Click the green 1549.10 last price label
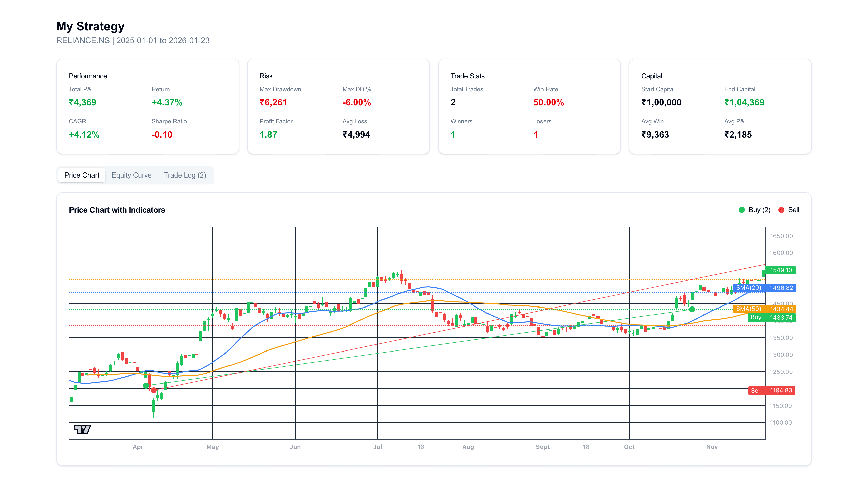 [x=781, y=270]
